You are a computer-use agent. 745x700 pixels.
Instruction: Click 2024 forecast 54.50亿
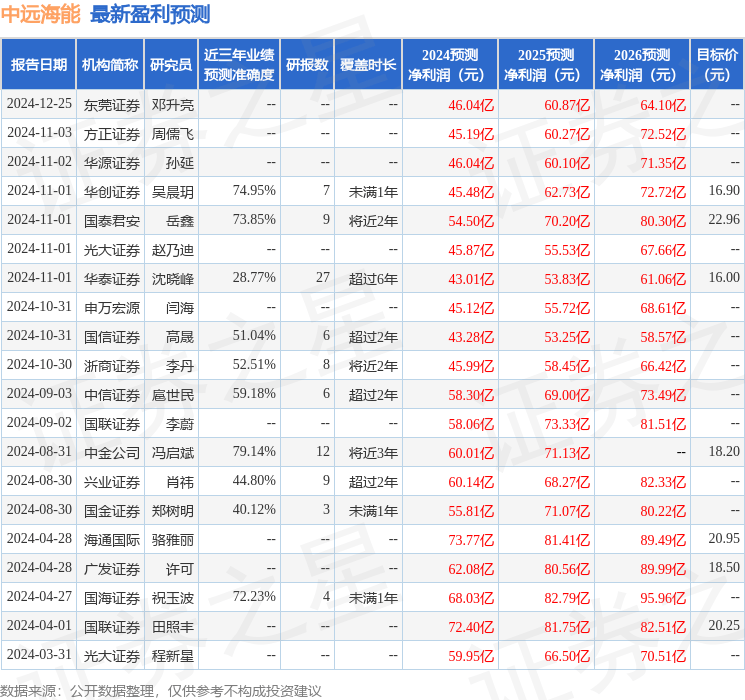pyautogui.click(x=471, y=221)
